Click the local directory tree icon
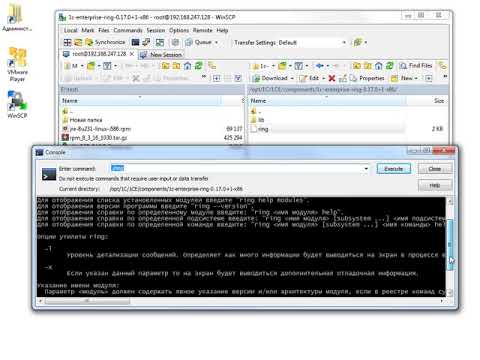 pos(212,66)
